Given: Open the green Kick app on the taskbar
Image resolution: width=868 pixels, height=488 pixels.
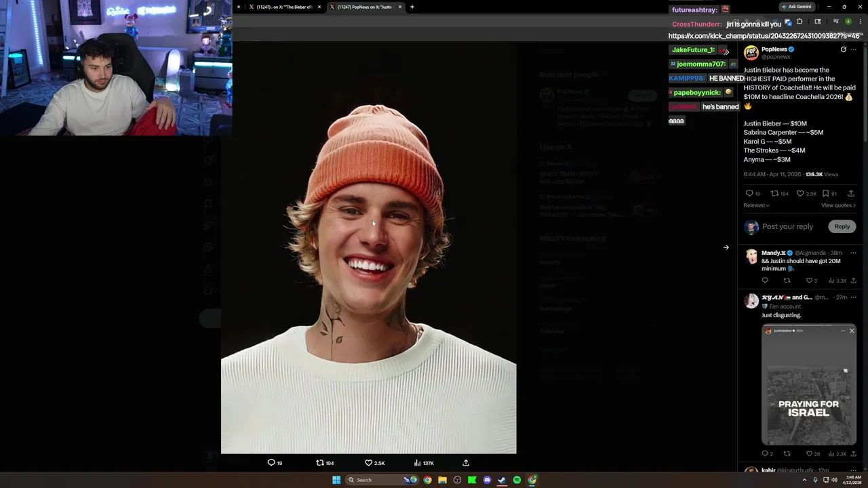Looking at the screenshot, I should tap(472, 480).
